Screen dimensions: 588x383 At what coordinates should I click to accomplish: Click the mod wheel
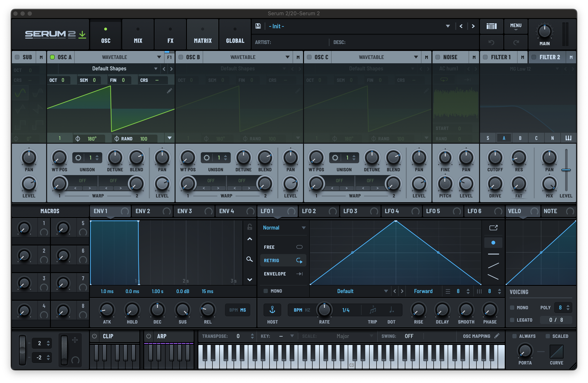pyautogui.click(x=64, y=350)
